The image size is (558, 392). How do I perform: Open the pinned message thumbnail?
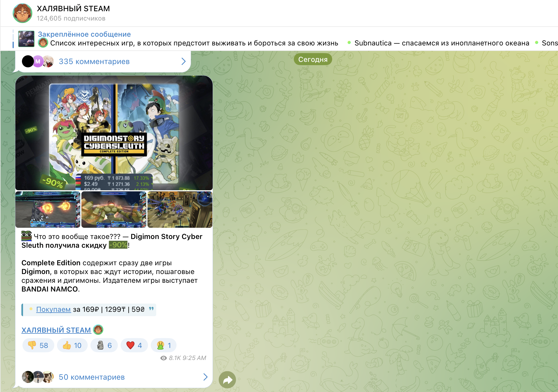click(26, 39)
